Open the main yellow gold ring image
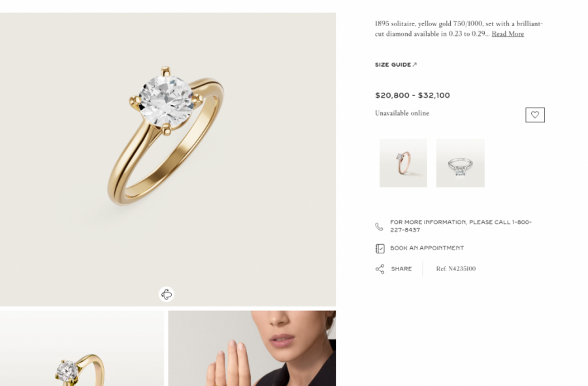The width and height of the screenshot is (588, 386). tap(168, 159)
